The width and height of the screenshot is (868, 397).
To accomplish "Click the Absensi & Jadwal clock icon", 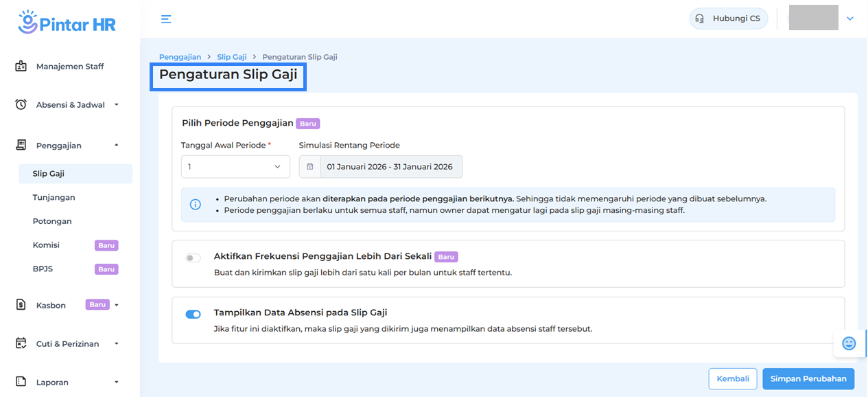I will (21, 105).
